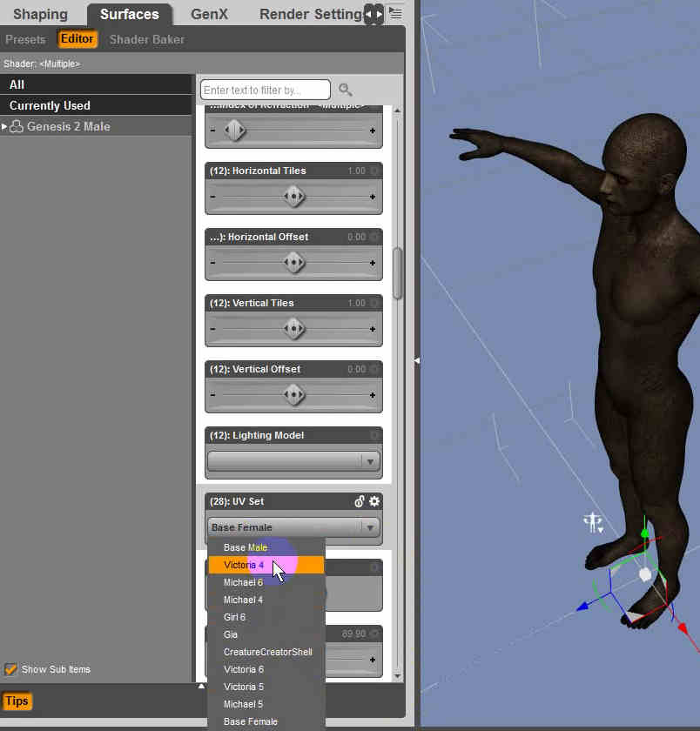
Task: Click the scrollbar up arrow
Action: point(397,111)
